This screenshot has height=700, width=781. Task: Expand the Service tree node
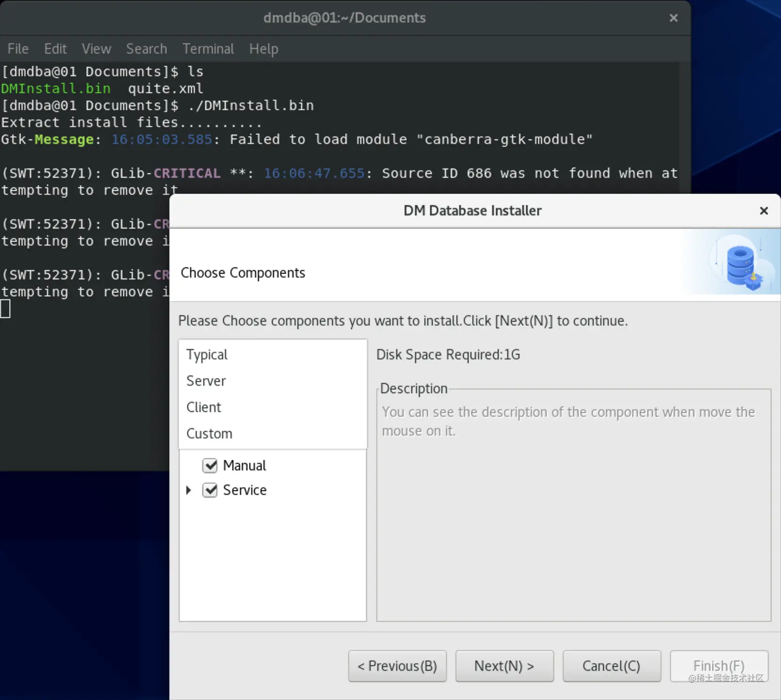point(189,490)
